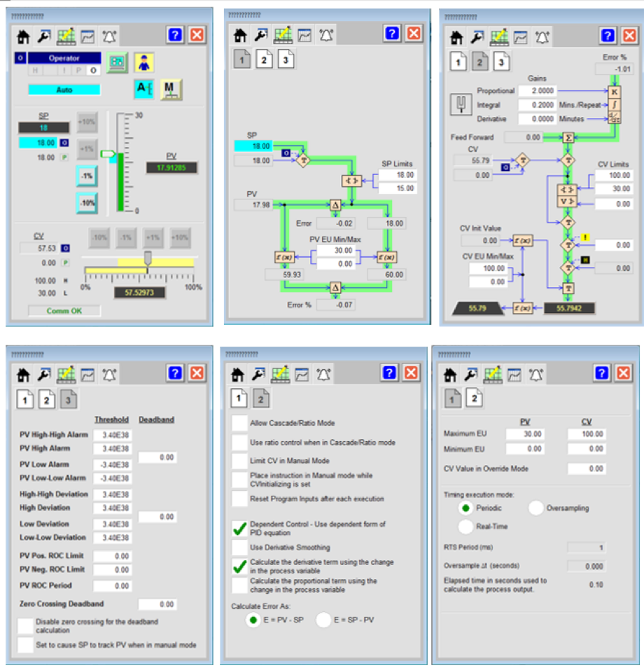Enable Use Derivative Smoothing checkbox

coord(240,548)
